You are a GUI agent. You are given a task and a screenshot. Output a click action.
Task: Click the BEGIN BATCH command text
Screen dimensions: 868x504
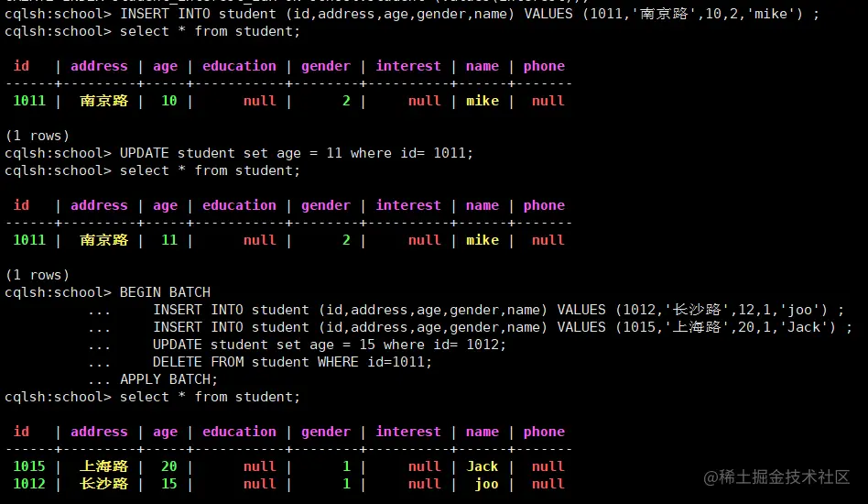coord(165,292)
